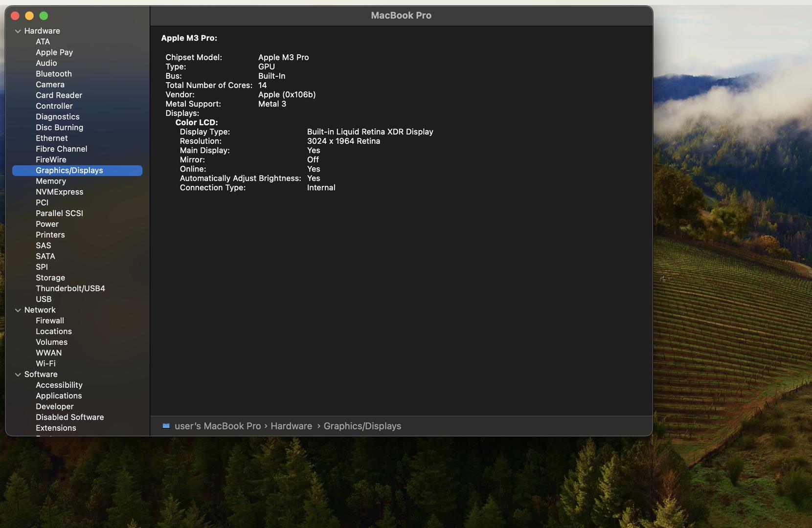
Task: Click "Built-in Liquid Retina XDR Display" value
Action: pos(370,132)
